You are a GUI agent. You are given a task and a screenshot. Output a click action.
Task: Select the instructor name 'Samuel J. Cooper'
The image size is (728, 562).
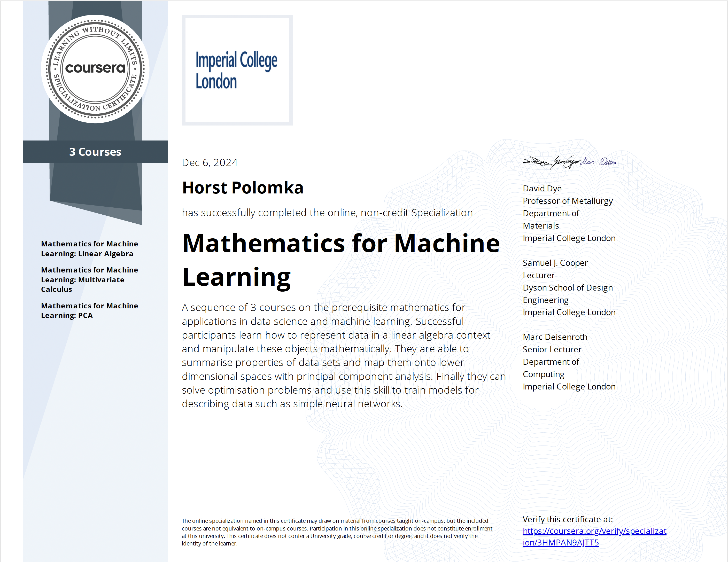click(555, 263)
